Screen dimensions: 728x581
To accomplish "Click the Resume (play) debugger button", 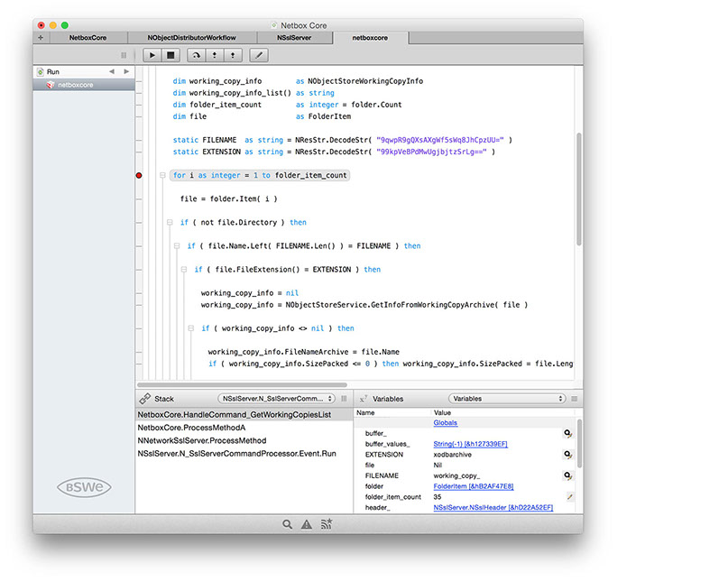I will pyautogui.click(x=152, y=55).
